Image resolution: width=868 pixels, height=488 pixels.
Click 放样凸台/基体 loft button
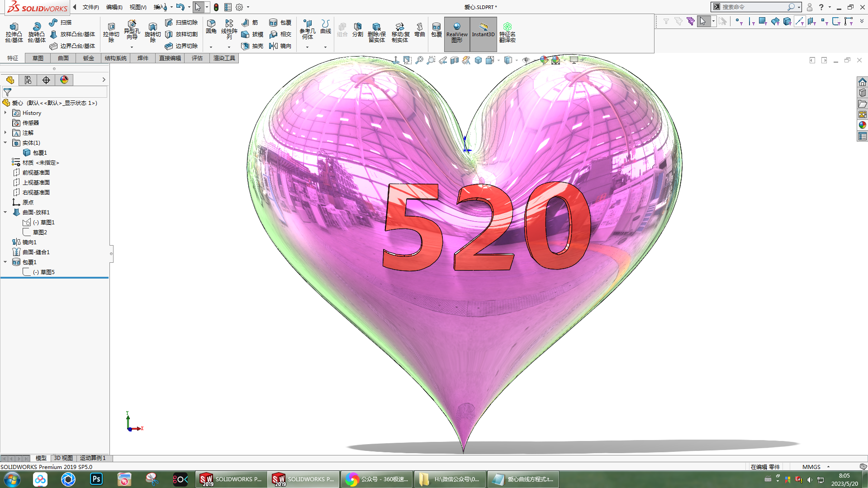(72, 34)
